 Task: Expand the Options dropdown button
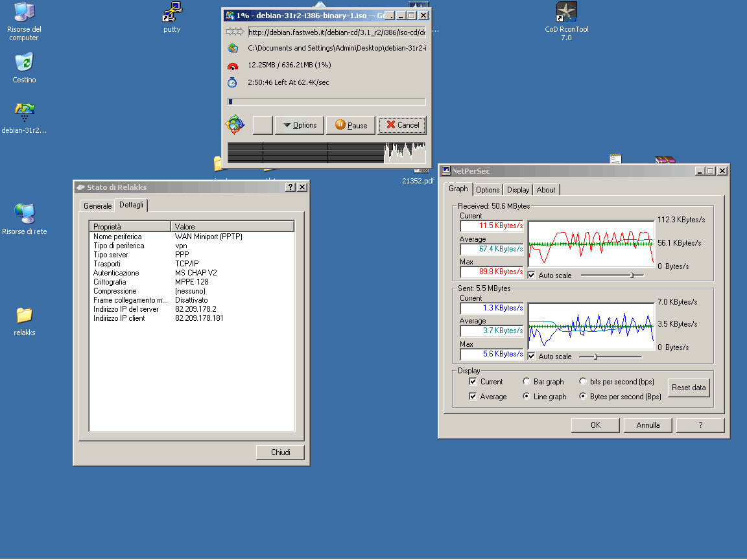point(299,125)
